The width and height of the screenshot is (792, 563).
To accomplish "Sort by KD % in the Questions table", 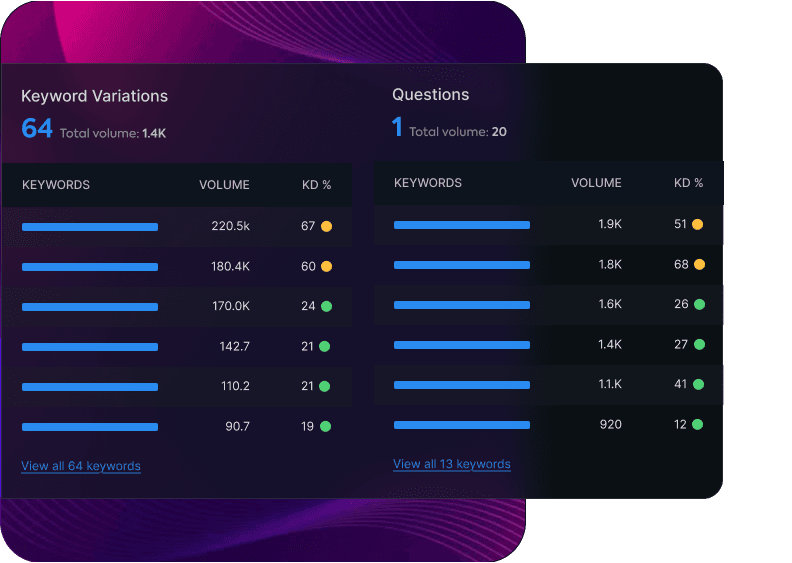I will click(x=688, y=183).
